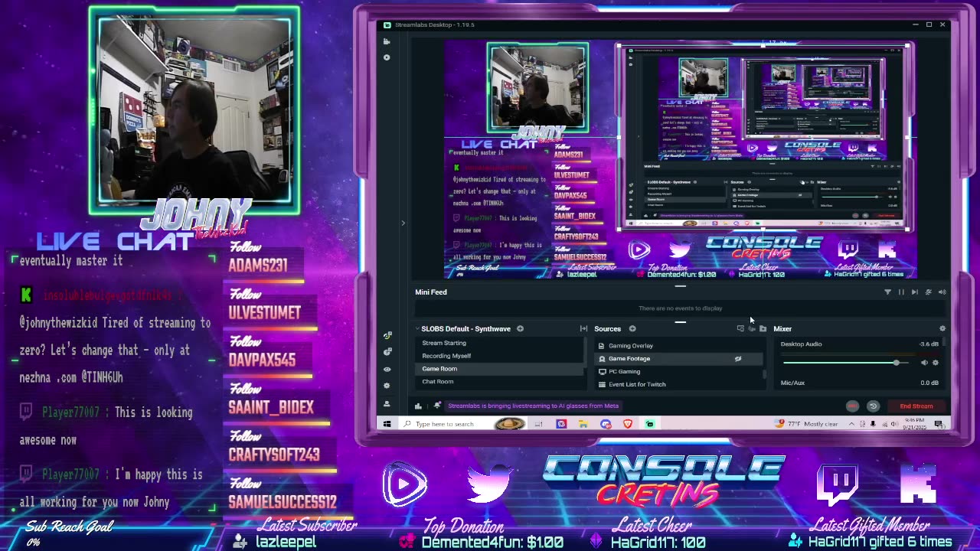Open Mixer advanced settings gear
Viewport: 980px width, 551px height.
(942, 329)
